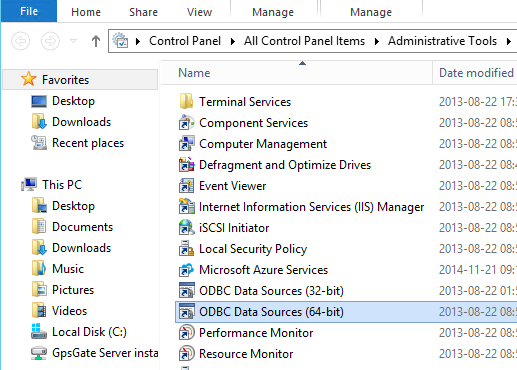Select Component Services shortcut
Screen dimensions: 517x370
pos(253,123)
